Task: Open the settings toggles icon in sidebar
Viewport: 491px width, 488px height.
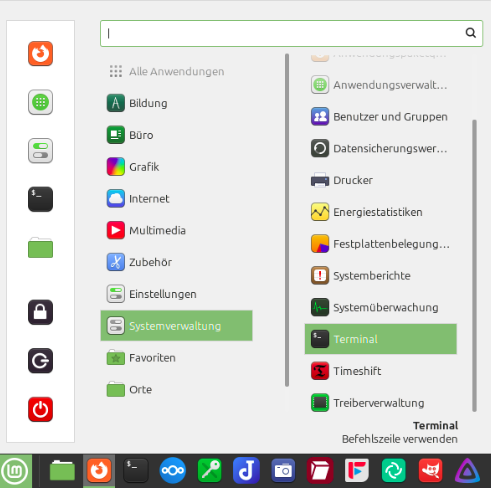Action: [40, 151]
